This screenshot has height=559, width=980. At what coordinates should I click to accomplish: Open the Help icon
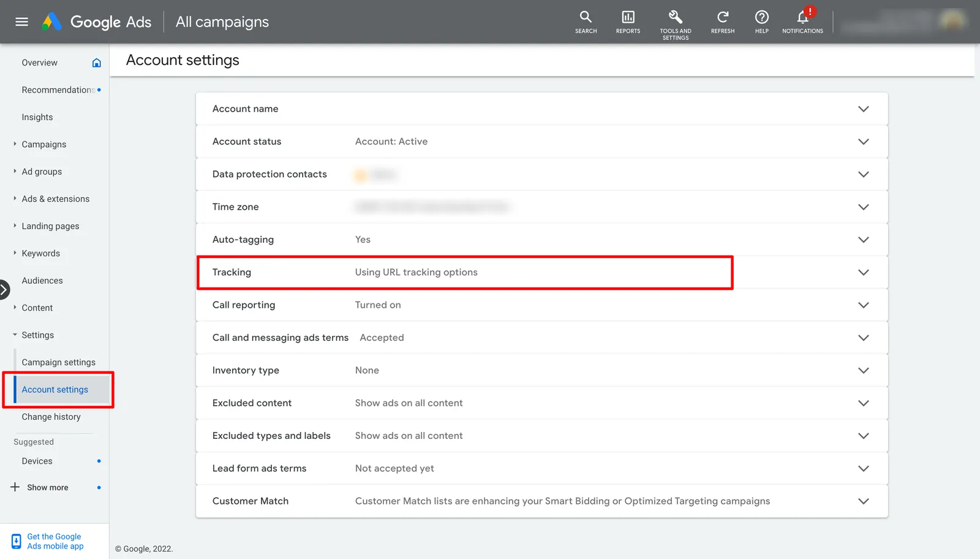pyautogui.click(x=761, y=22)
